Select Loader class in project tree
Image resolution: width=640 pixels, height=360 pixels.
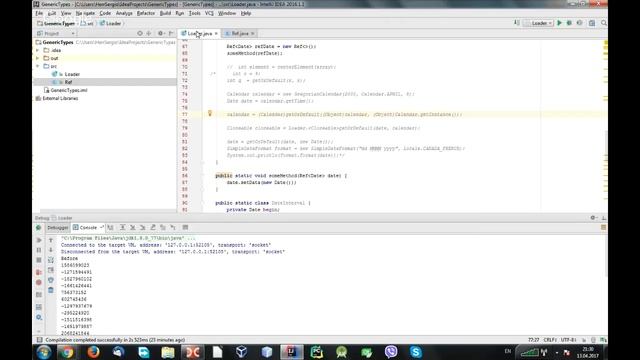pyautogui.click(x=72, y=74)
